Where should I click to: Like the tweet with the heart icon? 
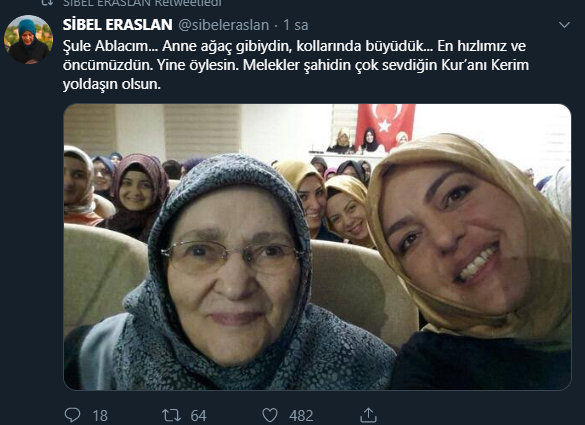tap(270, 415)
